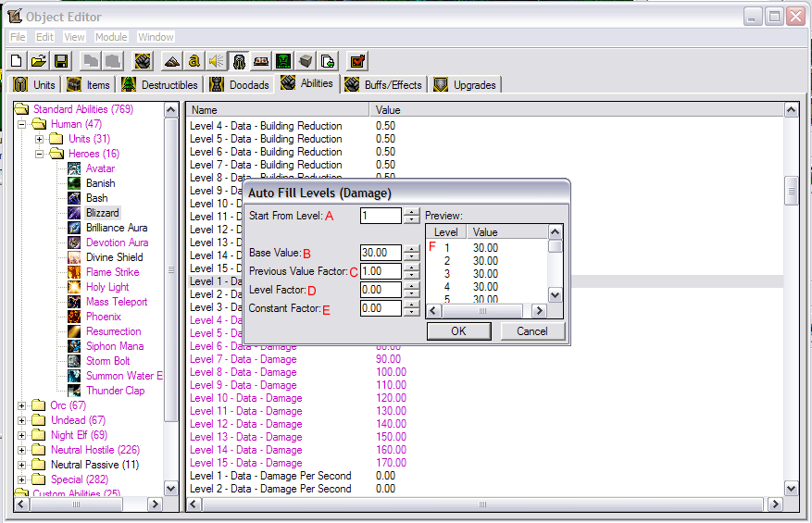
Task: Click the Open folder toolbar icon
Action: click(x=39, y=61)
